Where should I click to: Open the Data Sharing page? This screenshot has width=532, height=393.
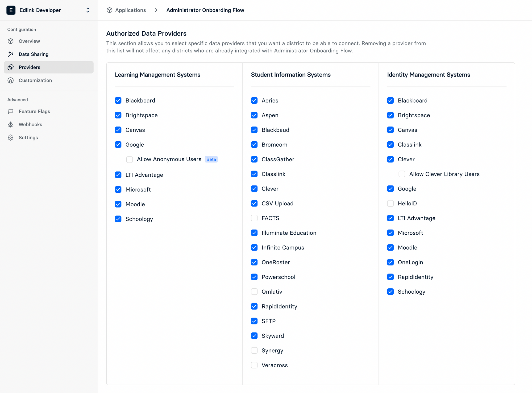pos(49,54)
